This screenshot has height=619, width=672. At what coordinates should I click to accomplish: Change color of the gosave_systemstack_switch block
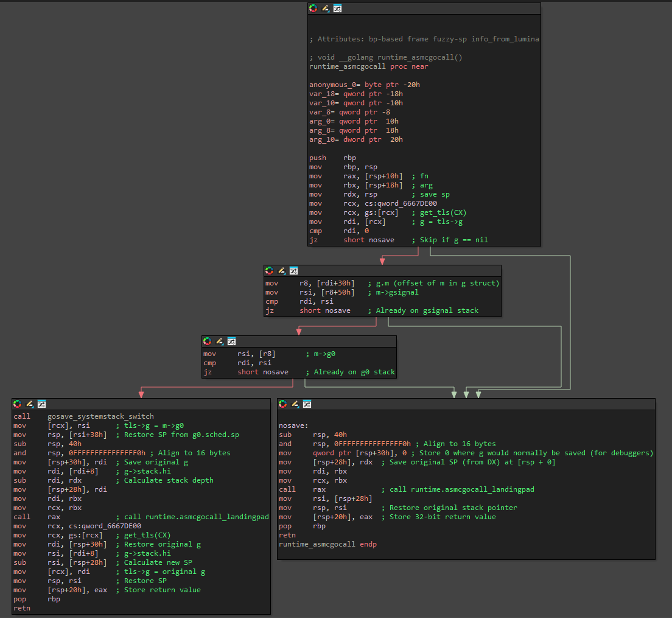[x=17, y=404]
